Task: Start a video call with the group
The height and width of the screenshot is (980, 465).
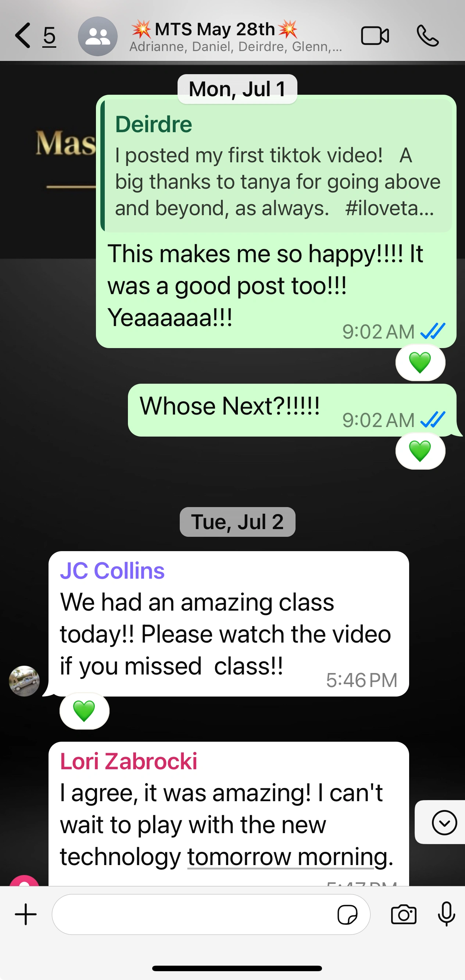Action: point(375,36)
